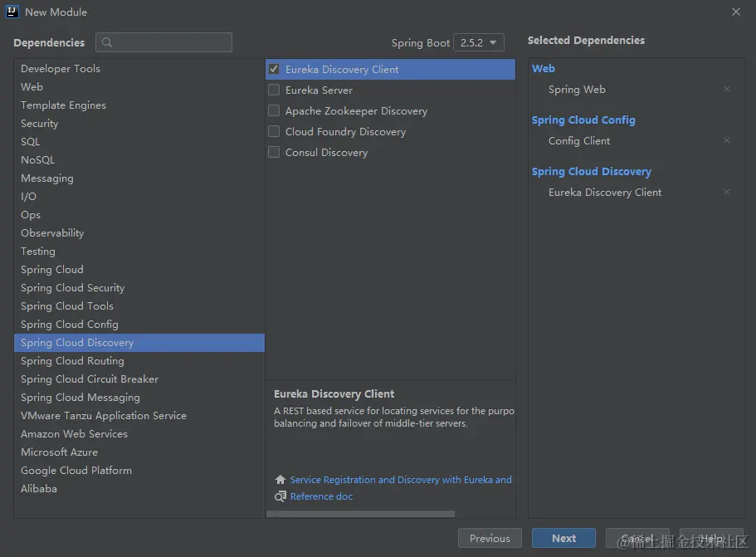Click the Web group heading in selected list
Image resolution: width=756 pixels, height=557 pixels.
[x=544, y=68]
